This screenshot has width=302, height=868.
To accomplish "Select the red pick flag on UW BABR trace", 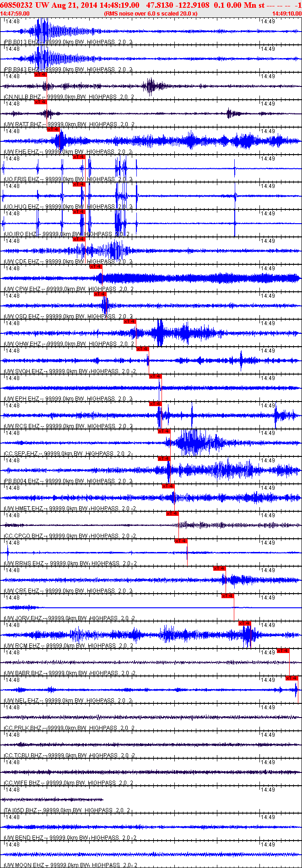I will [x=283, y=651].
